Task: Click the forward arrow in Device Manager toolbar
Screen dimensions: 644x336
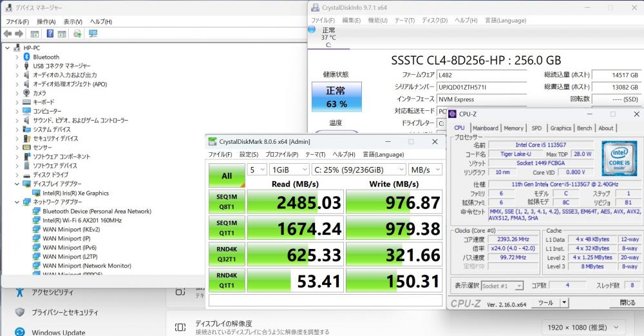Action: (19, 34)
